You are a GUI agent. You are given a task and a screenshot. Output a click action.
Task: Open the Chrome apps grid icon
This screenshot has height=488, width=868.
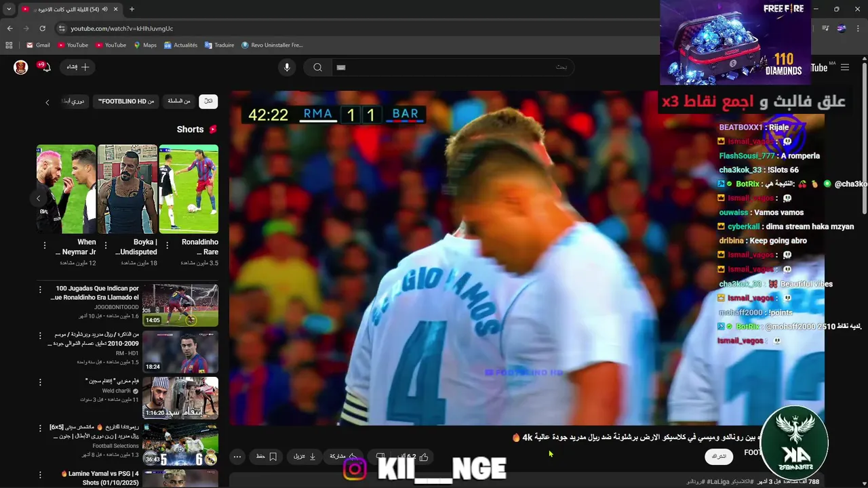[x=9, y=45]
